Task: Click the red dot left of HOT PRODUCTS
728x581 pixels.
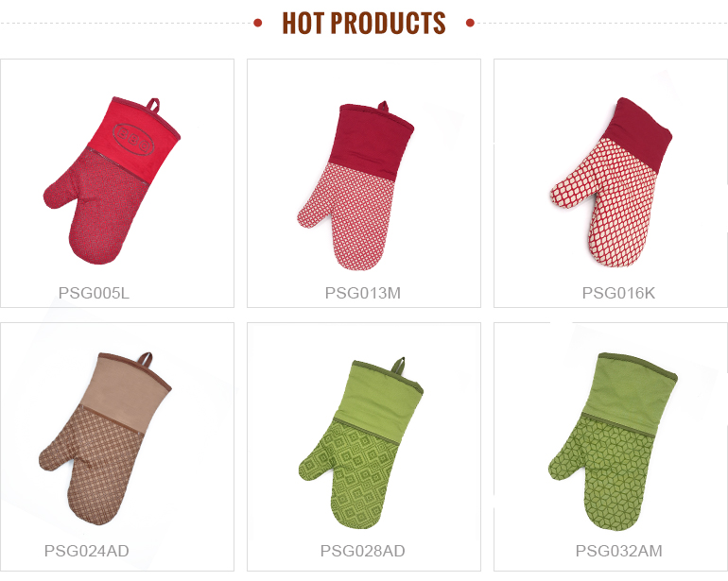Action: click(x=258, y=23)
